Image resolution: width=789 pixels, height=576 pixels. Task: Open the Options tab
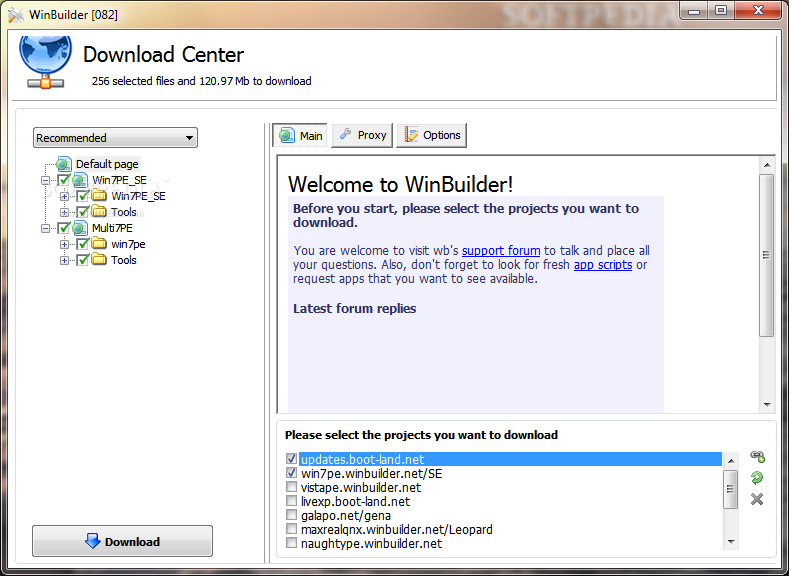tap(432, 135)
